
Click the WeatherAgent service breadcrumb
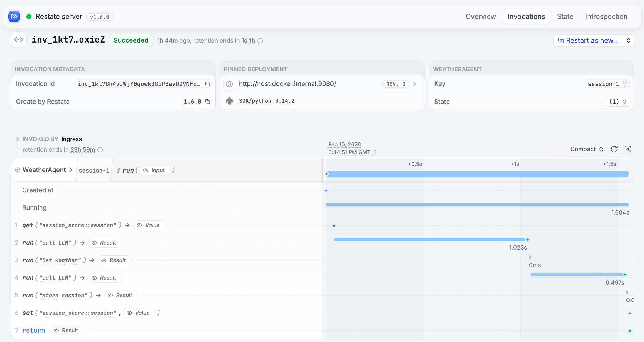[x=44, y=170]
